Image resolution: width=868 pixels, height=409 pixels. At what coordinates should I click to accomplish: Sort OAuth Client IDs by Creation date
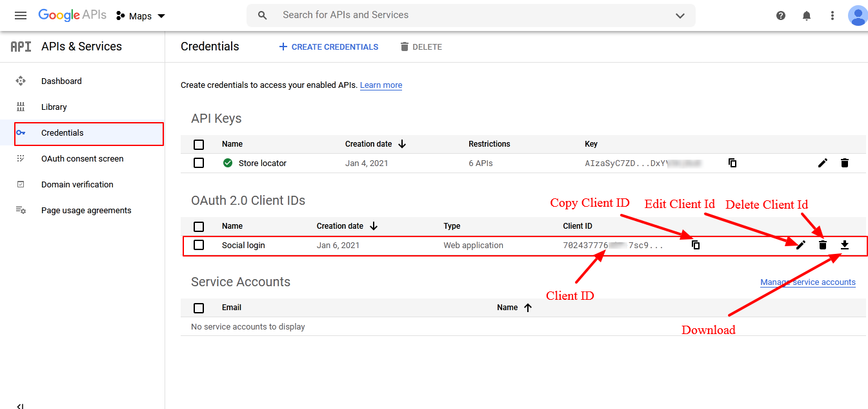pyautogui.click(x=347, y=226)
